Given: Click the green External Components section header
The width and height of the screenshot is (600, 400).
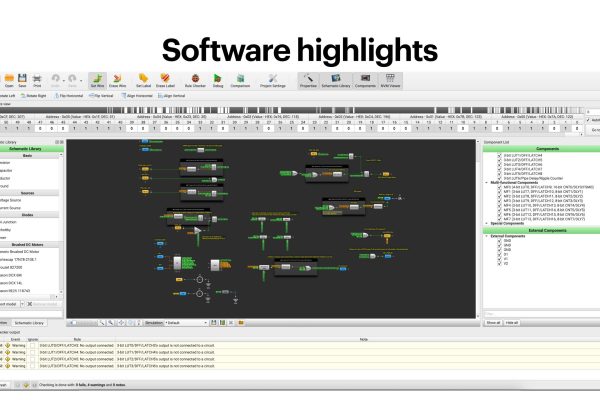Looking at the screenshot, I should [x=541, y=230].
